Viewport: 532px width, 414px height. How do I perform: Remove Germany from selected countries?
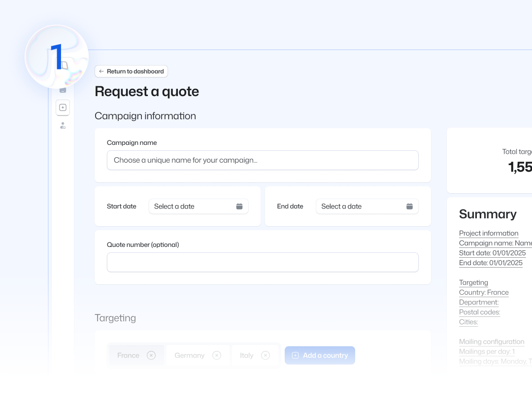pyautogui.click(x=216, y=355)
